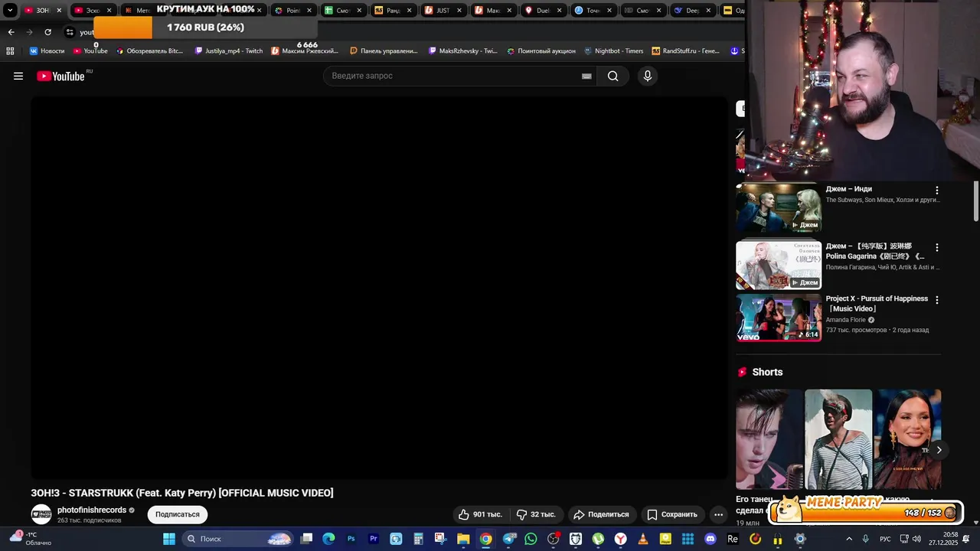Open the first Shorts thumbnail 'Его танец'

click(769, 439)
